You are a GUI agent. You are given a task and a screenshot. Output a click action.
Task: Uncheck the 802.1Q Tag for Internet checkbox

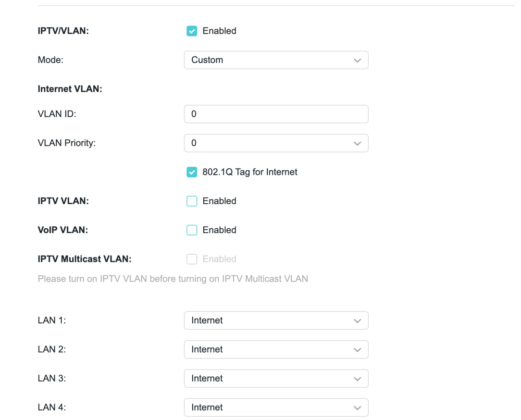tap(192, 172)
